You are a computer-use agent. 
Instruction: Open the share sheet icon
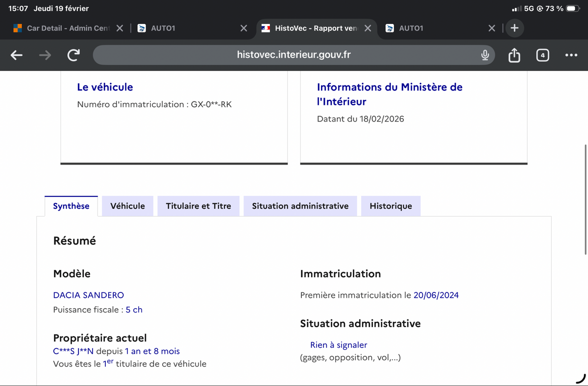[x=514, y=55]
